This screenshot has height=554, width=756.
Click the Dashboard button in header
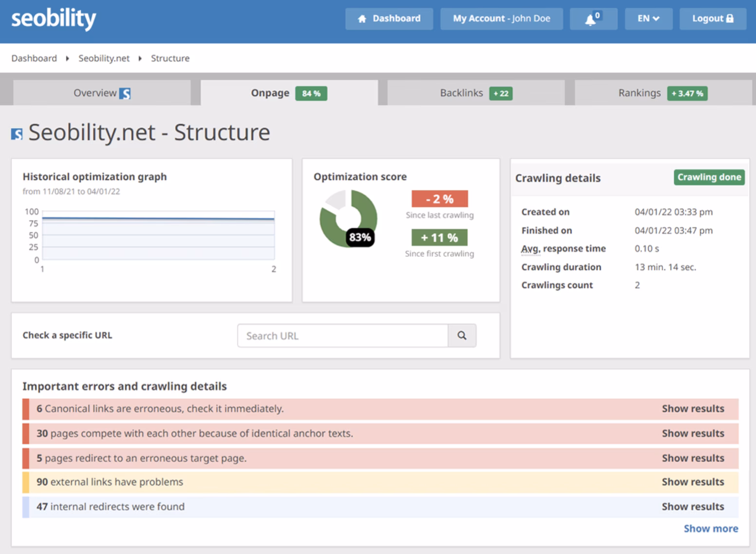coord(389,19)
